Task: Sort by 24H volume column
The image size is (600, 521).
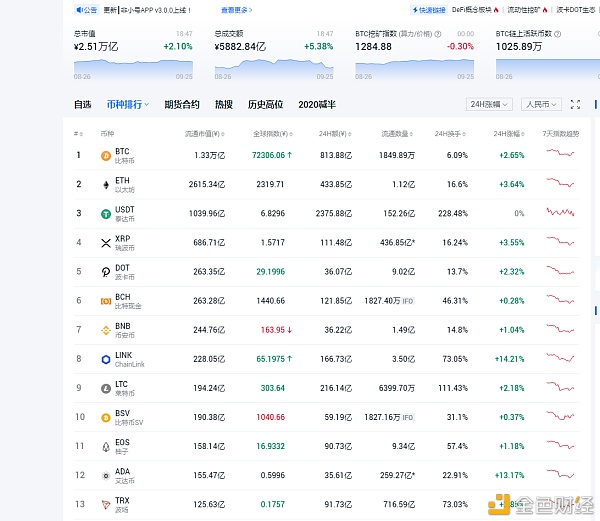Action: 335,134
